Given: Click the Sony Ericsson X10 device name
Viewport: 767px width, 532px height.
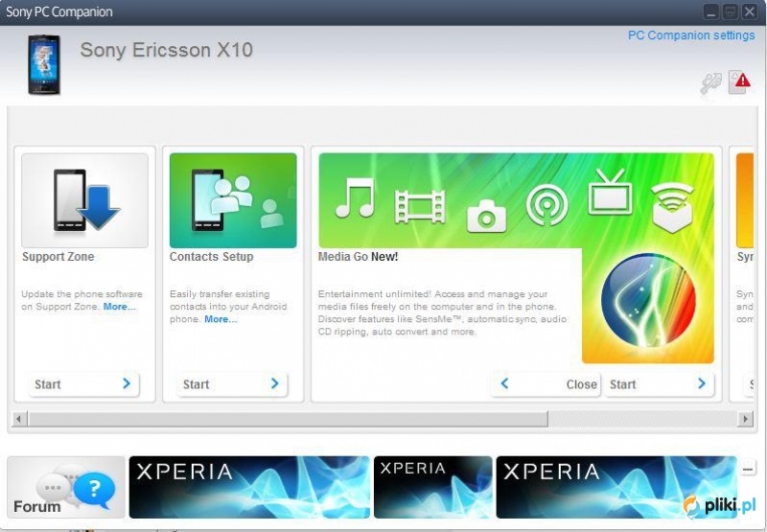Looking at the screenshot, I should pyautogui.click(x=166, y=50).
